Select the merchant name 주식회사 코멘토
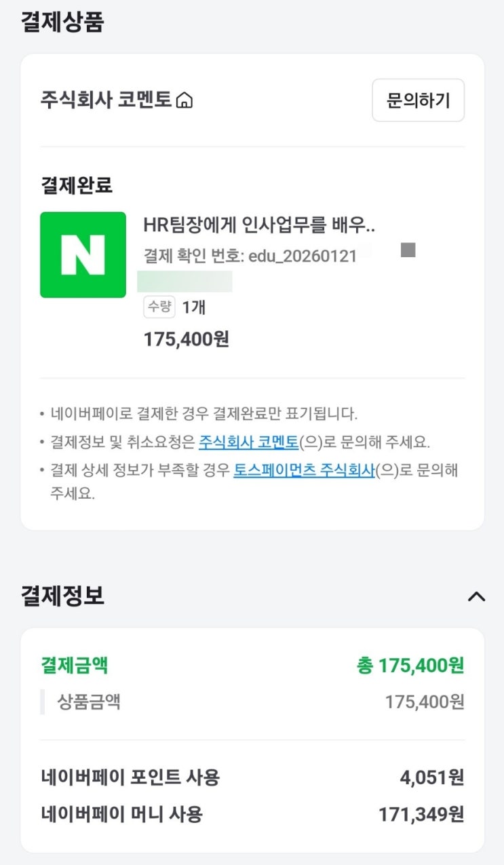This screenshot has width=504, height=865. click(106, 100)
